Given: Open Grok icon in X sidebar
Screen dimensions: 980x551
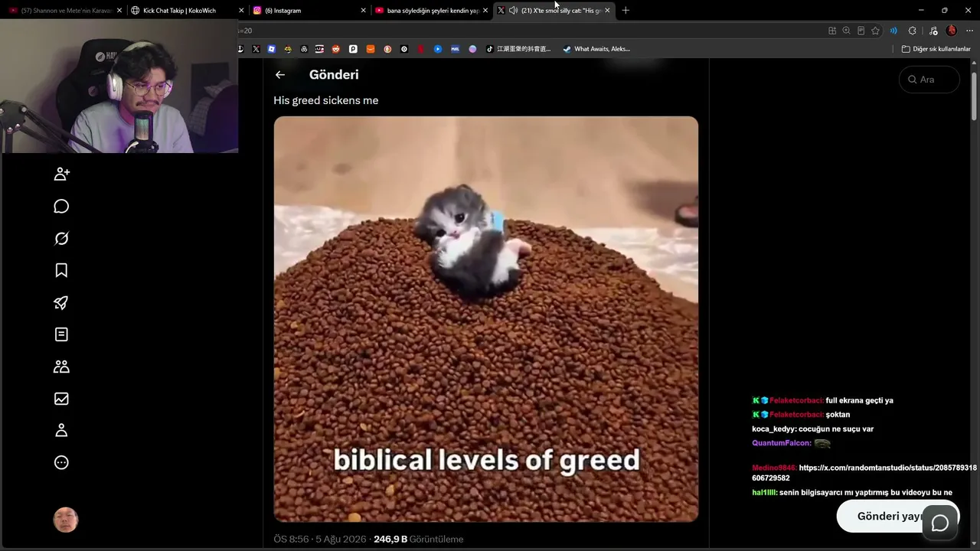Looking at the screenshot, I should 62,239.
